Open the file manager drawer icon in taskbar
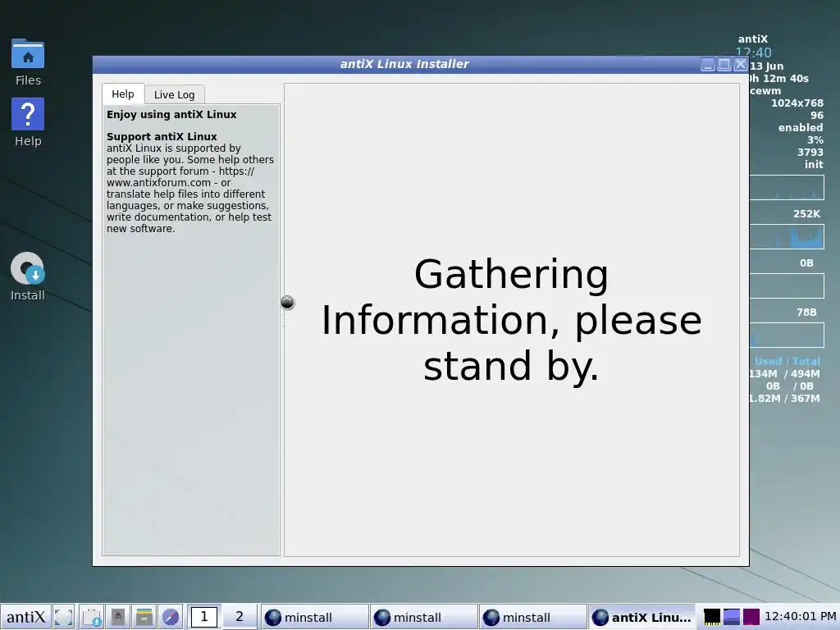This screenshot has width=840, height=630. coord(144,617)
